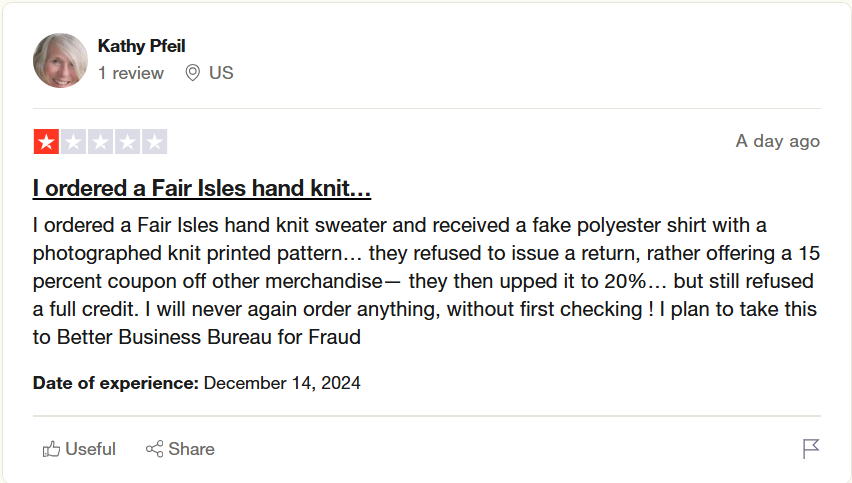
Task: Report the review with the flag icon
Action: 811,449
